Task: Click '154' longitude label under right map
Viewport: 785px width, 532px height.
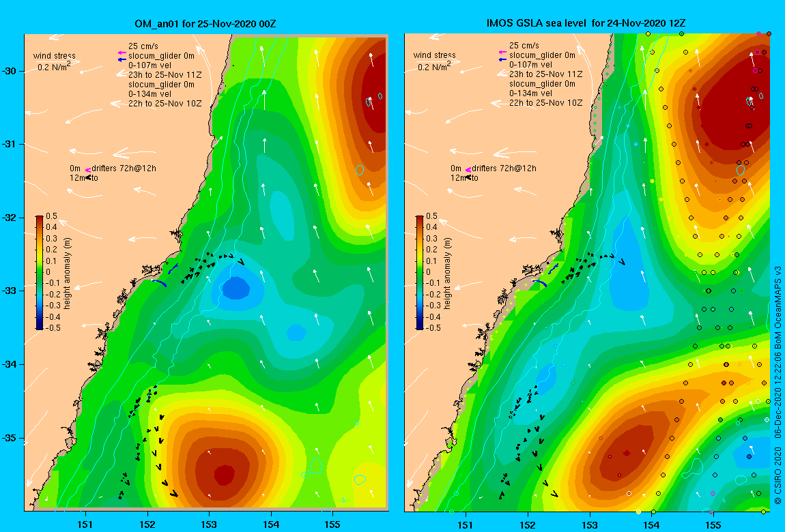Action: [x=651, y=524]
